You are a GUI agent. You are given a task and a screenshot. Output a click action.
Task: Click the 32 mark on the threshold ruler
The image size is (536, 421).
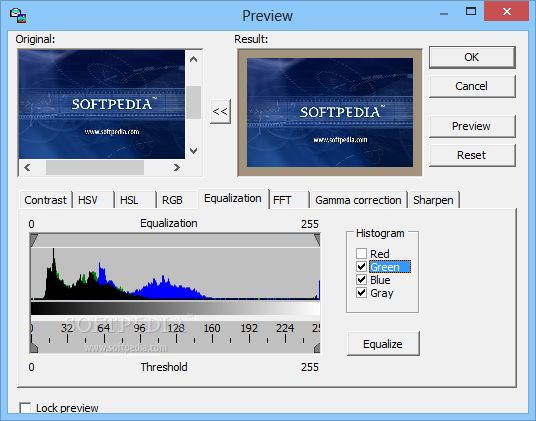[x=67, y=328]
